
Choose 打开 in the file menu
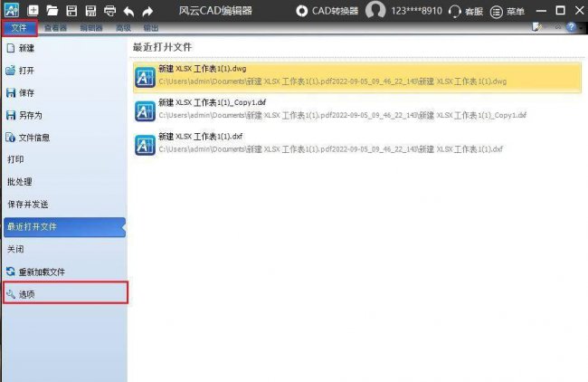coord(64,71)
